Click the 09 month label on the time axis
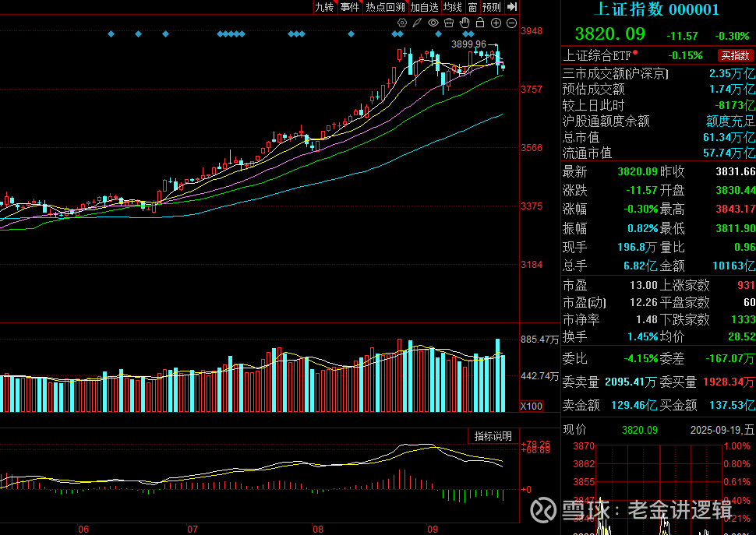756x535 pixels. [x=433, y=530]
